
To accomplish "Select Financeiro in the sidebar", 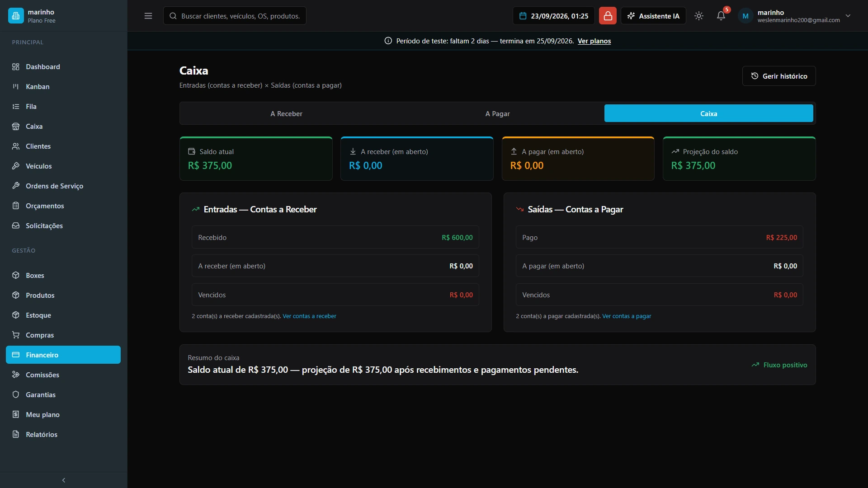I will click(x=63, y=355).
